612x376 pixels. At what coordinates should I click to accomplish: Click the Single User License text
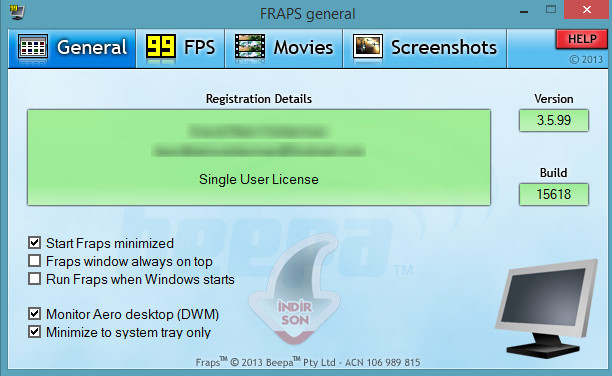(x=259, y=180)
